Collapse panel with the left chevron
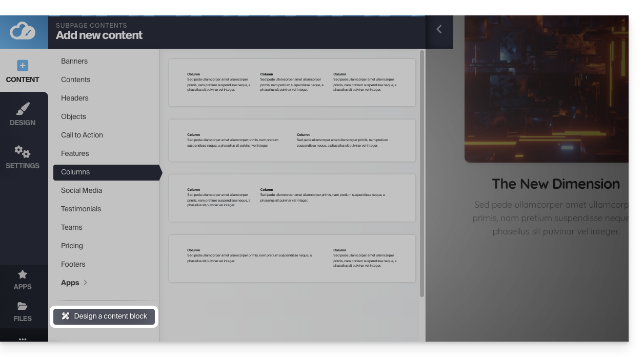 tap(439, 29)
